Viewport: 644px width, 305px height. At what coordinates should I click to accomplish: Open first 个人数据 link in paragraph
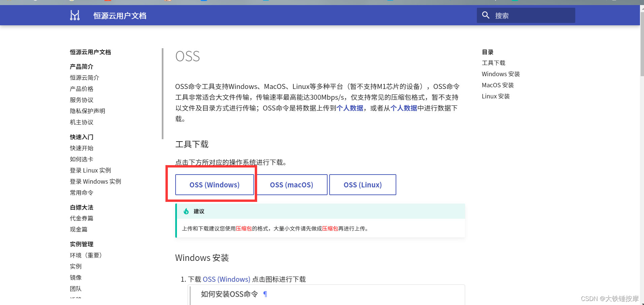350,108
